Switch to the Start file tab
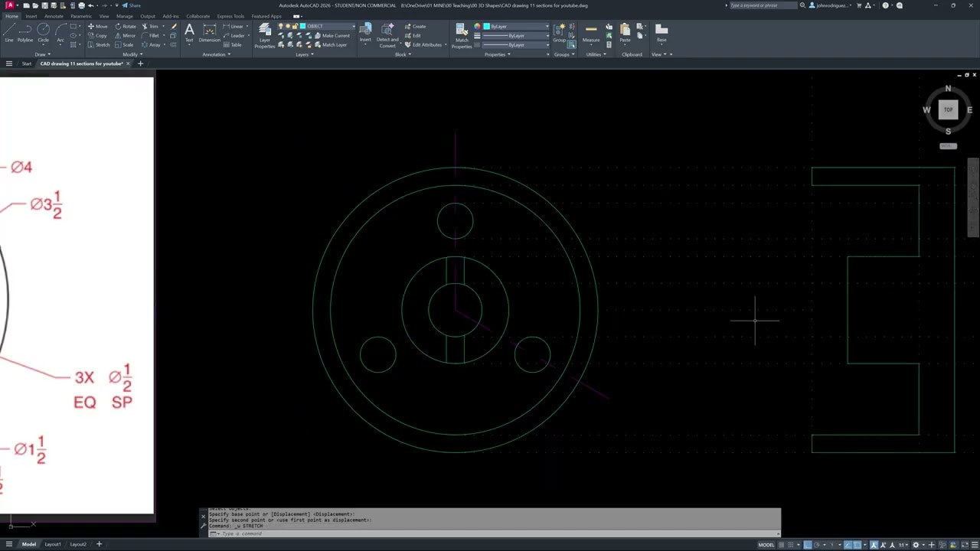 (27, 64)
